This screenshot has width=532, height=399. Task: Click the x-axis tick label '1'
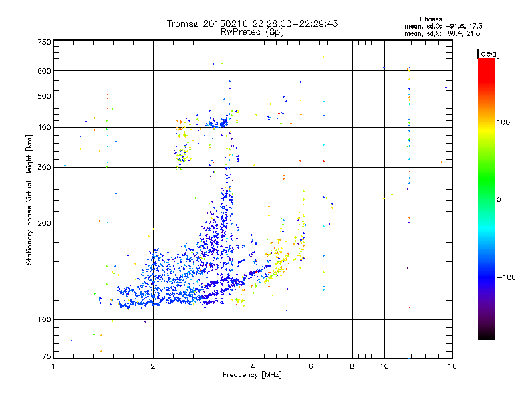(x=53, y=366)
